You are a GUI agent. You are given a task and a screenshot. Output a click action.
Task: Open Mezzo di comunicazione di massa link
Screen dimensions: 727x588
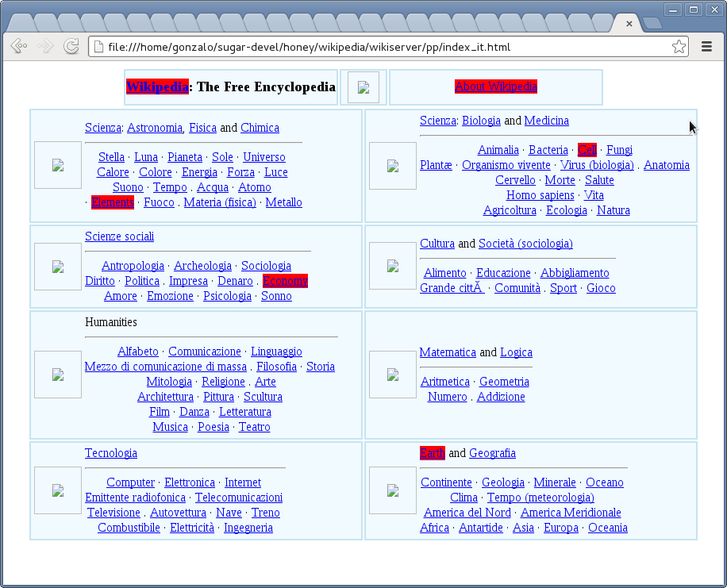(166, 367)
